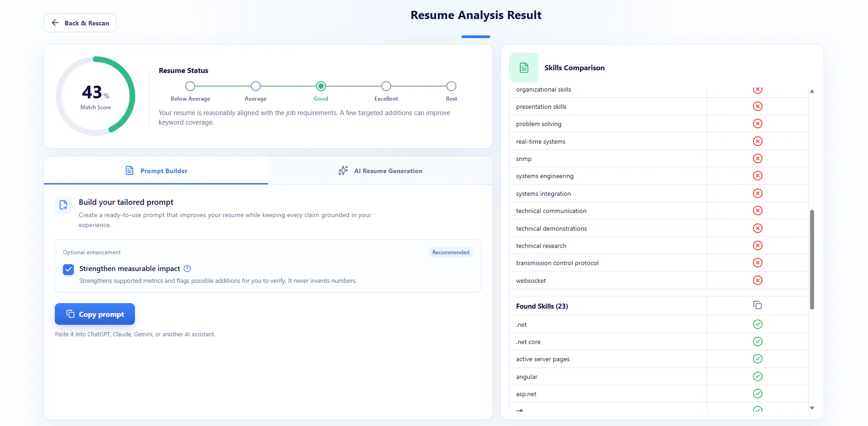
Task: Click the found check for .net core
Action: tap(758, 342)
